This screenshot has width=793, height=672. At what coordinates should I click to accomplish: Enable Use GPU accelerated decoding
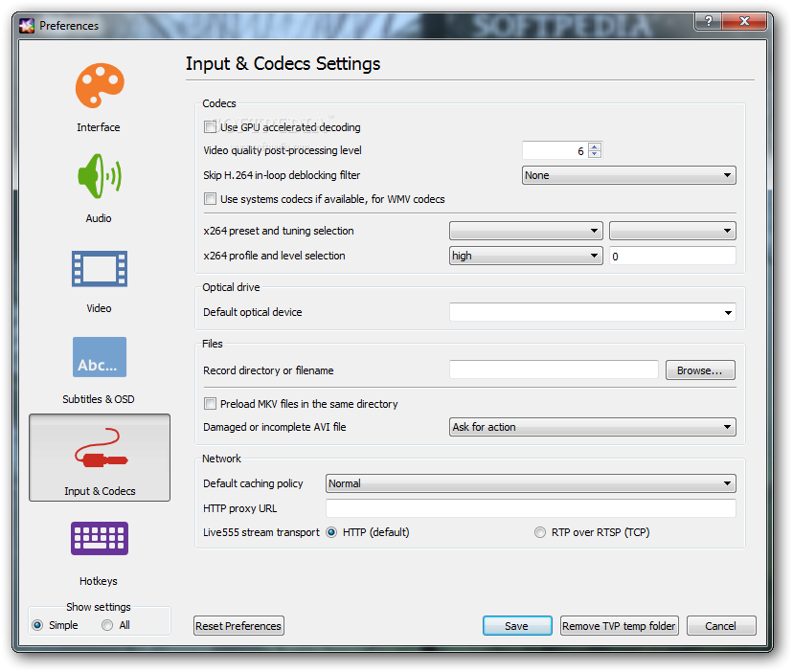tap(210, 127)
